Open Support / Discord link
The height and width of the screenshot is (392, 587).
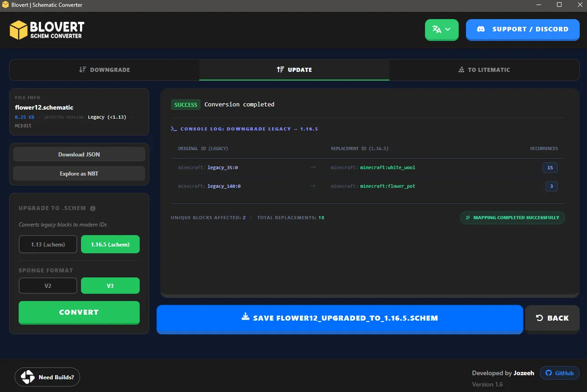coord(522,30)
